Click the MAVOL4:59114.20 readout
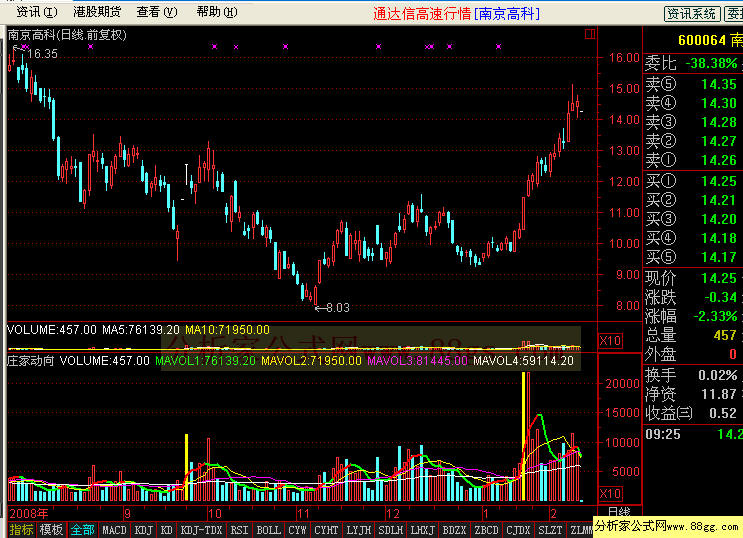743x538 pixels. (523, 361)
